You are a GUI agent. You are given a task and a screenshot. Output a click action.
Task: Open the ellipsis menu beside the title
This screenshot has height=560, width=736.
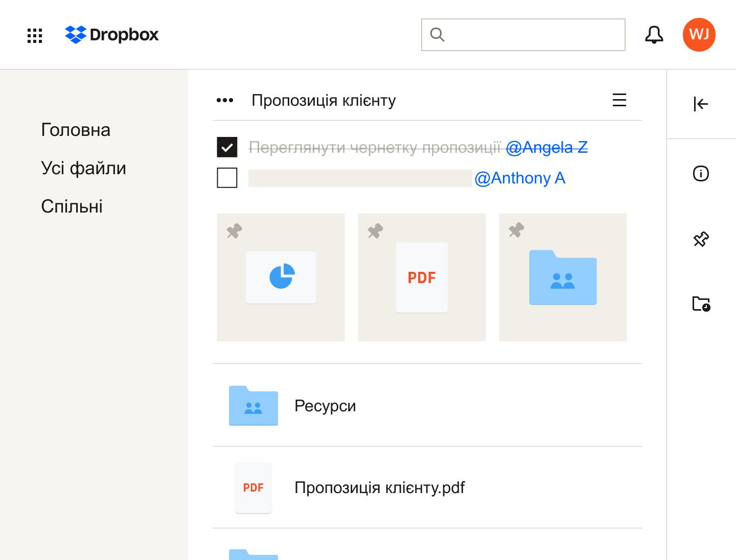[224, 100]
